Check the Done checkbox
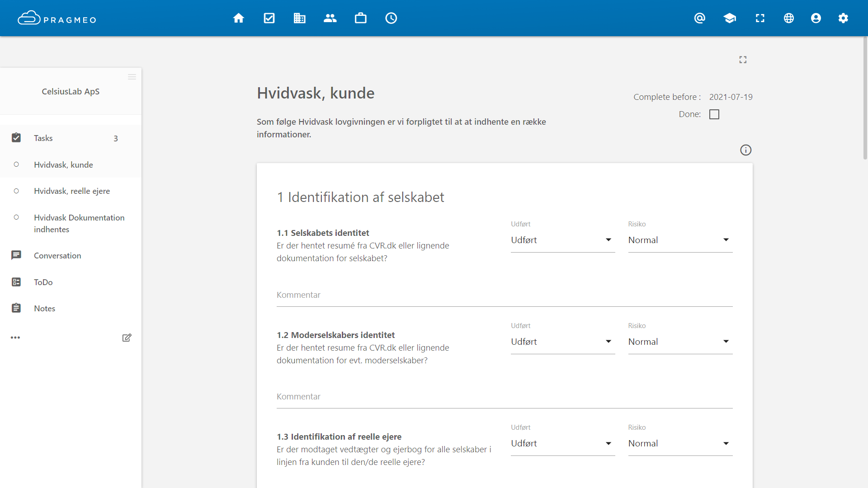This screenshot has height=488, width=868. [714, 114]
